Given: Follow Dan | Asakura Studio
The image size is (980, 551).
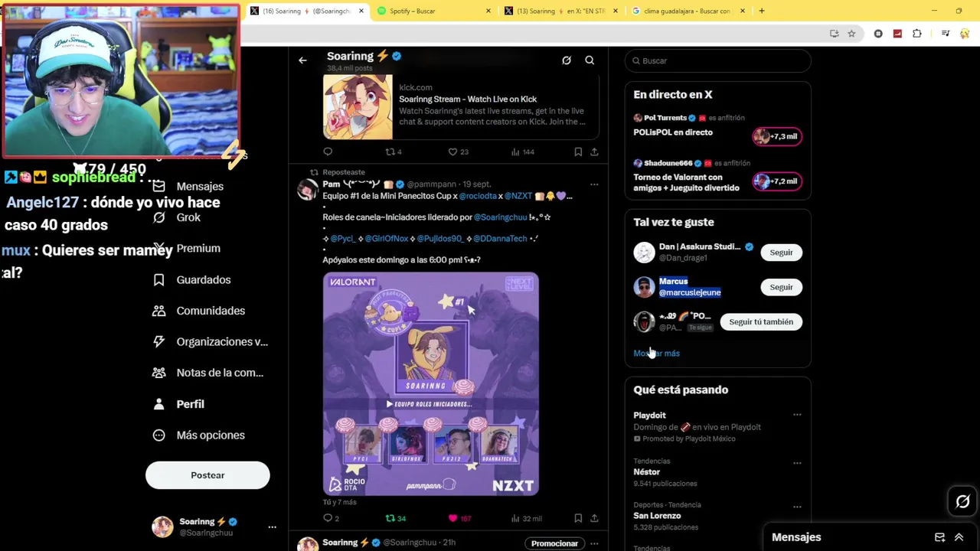Looking at the screenshot, I should pyautogui.click(x=781, y=253).
